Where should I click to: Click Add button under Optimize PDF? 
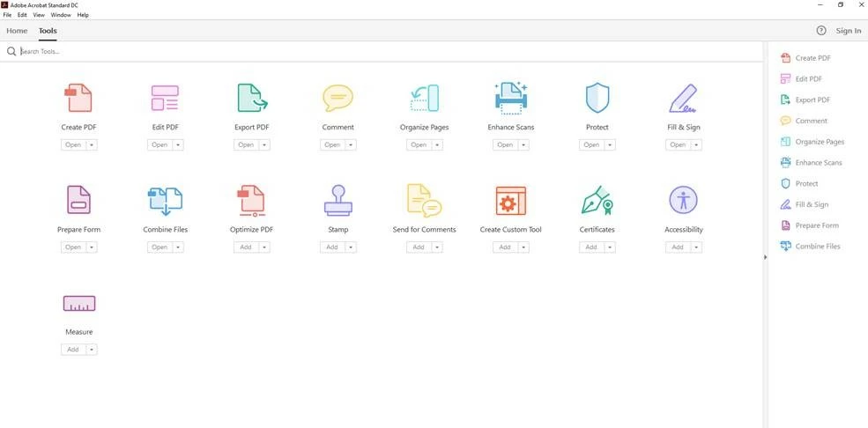tap(246, 247)
